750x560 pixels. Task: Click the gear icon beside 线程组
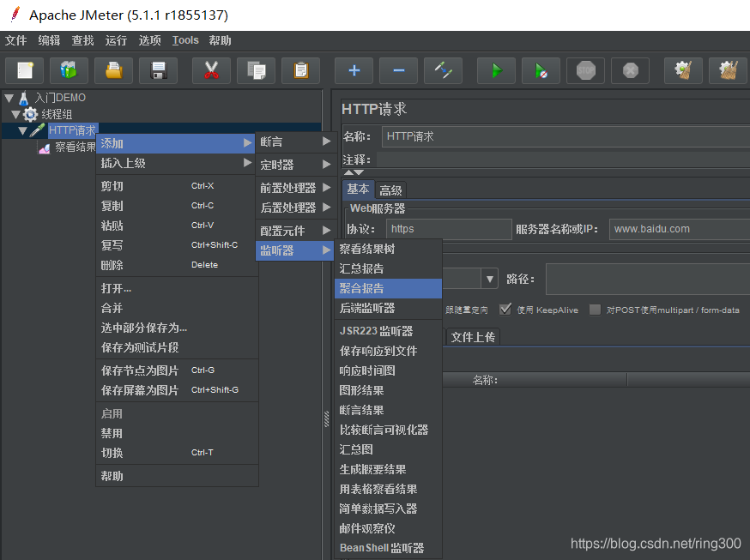tap(31, 114)
